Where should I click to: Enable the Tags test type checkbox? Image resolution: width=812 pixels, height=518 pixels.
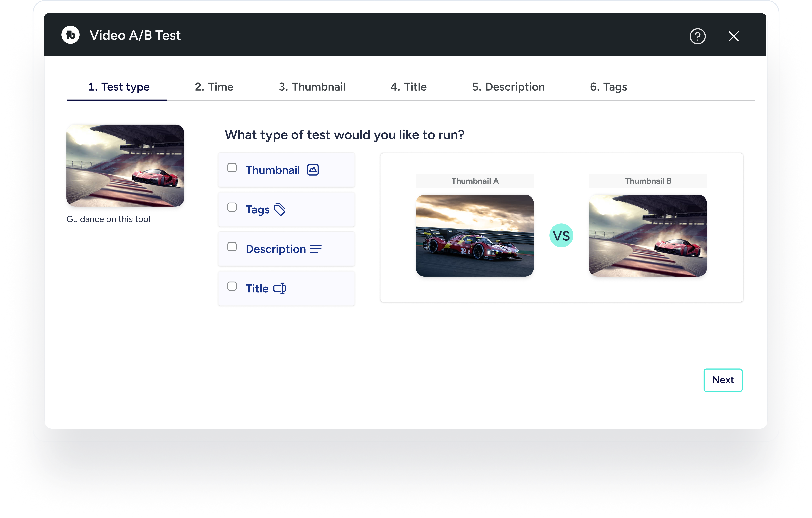tap(232, 207)
